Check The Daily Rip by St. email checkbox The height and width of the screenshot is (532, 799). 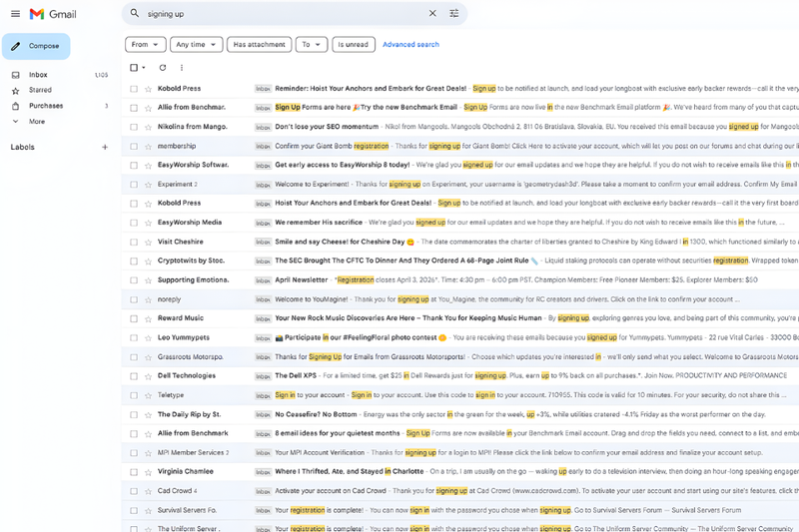pos(134,414)
